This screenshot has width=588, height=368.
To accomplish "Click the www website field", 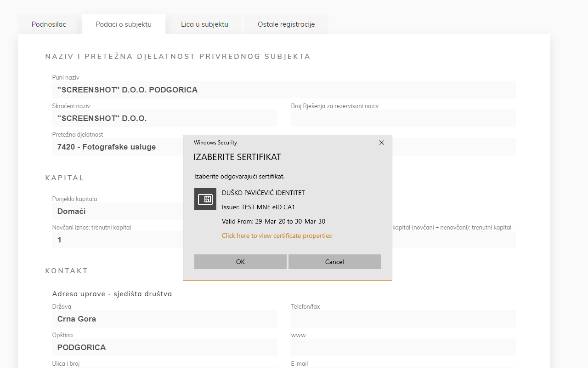I will coord(403,347).
